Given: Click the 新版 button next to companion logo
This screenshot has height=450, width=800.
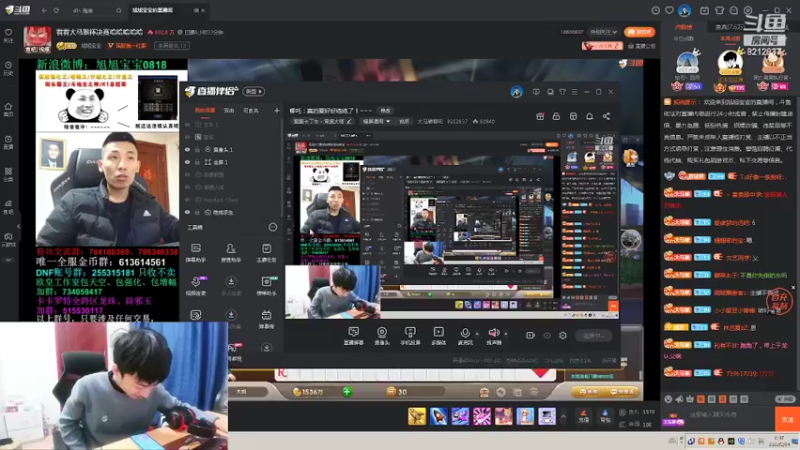Looking at the screenshot, I should pos(254,91).
